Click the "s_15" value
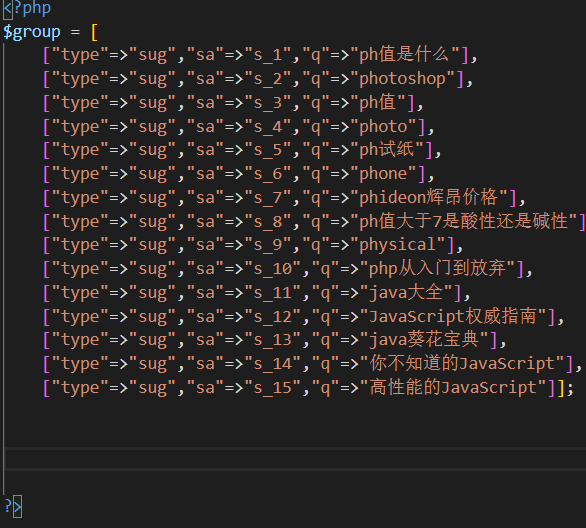The width and height of the screenshot is (586, 528). click(x=273, y=388)
